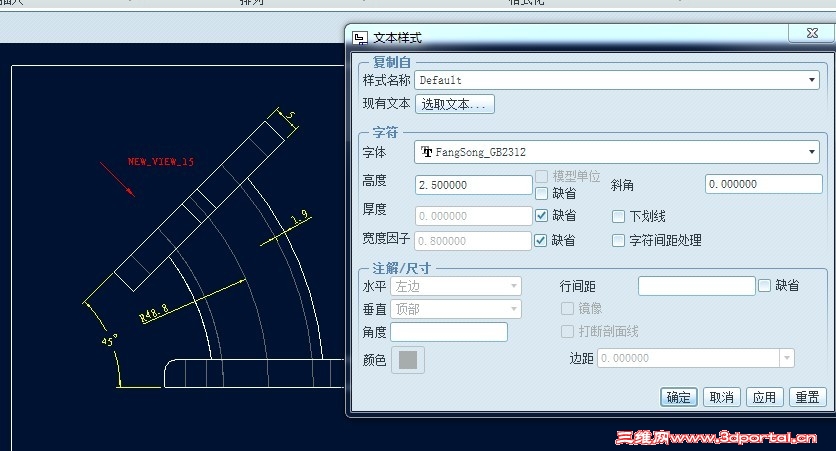
Task: Toggle the 缺省 checkbox for 高度
Action: pos(541,193)
